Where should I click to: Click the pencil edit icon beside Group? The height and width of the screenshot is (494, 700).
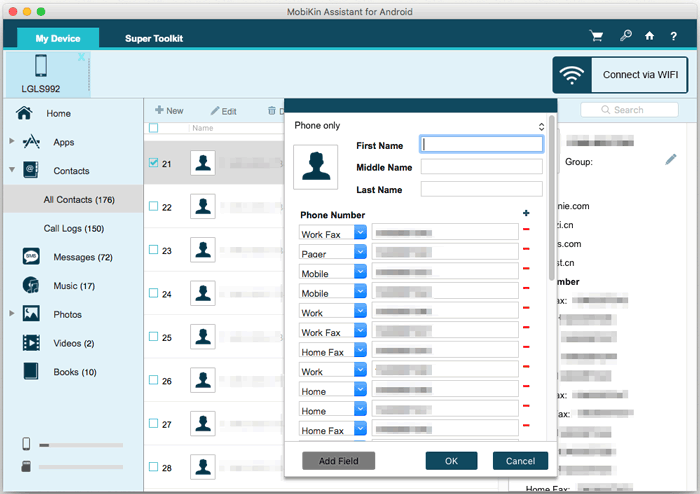click(671, 159)
